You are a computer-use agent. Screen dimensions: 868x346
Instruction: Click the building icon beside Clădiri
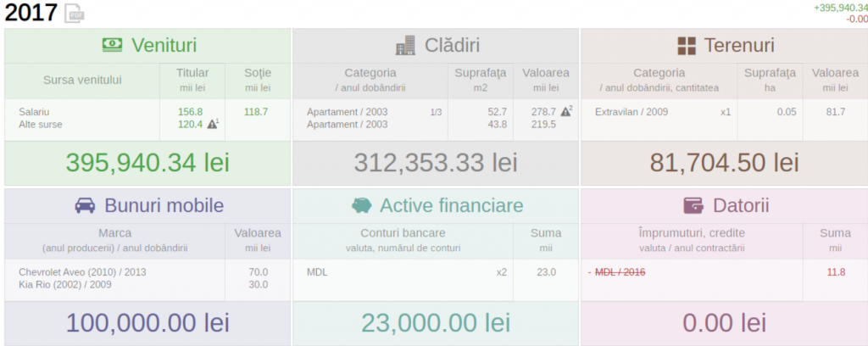coord(405,46)
